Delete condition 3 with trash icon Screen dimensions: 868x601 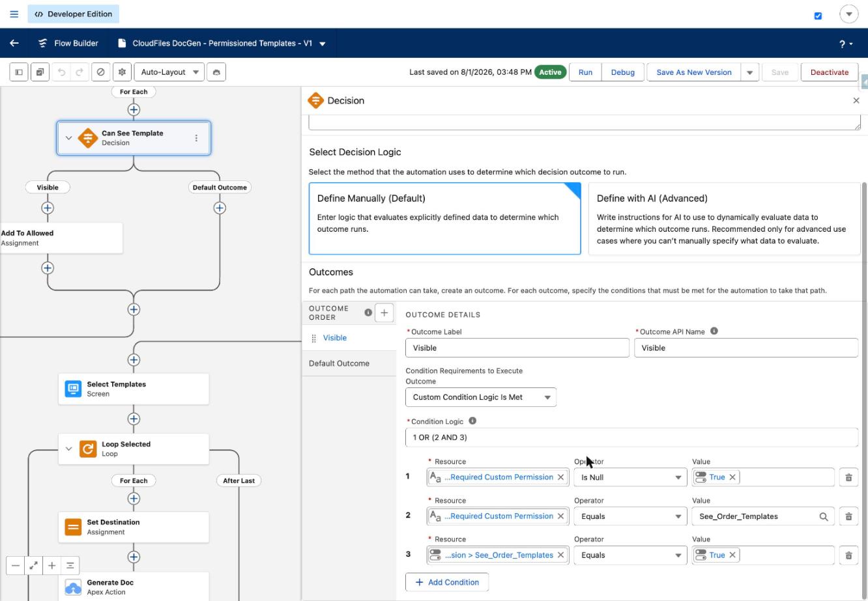point(848,555)
